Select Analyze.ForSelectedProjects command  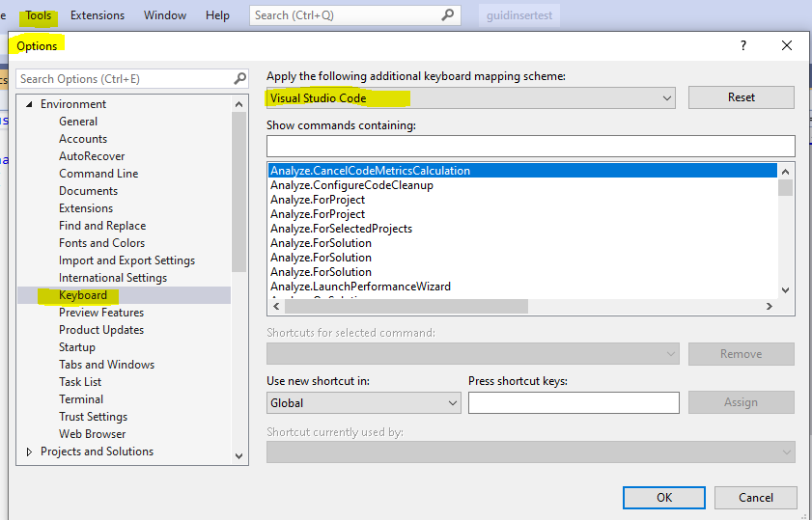[522, 229]
